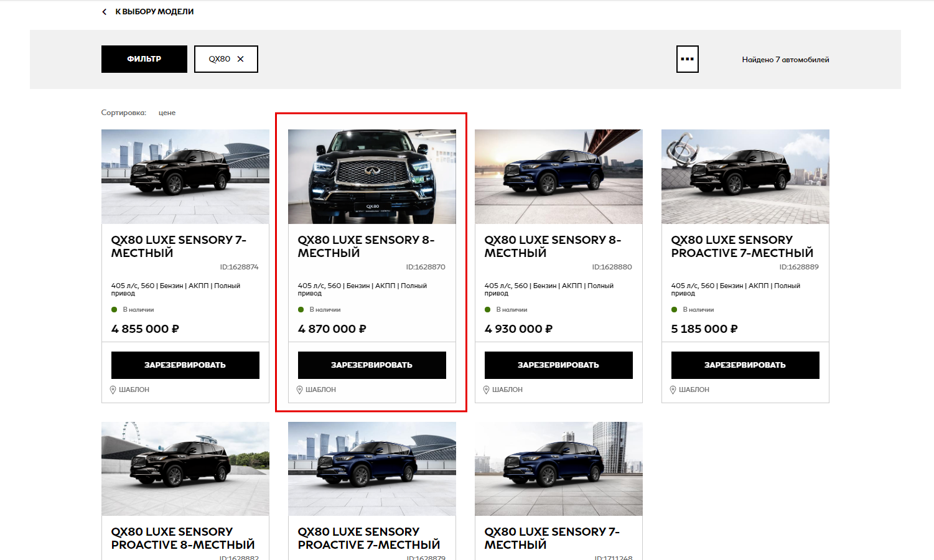
Task: Open the ФИЛЬТР panel
Action: (x=144, y=59)
